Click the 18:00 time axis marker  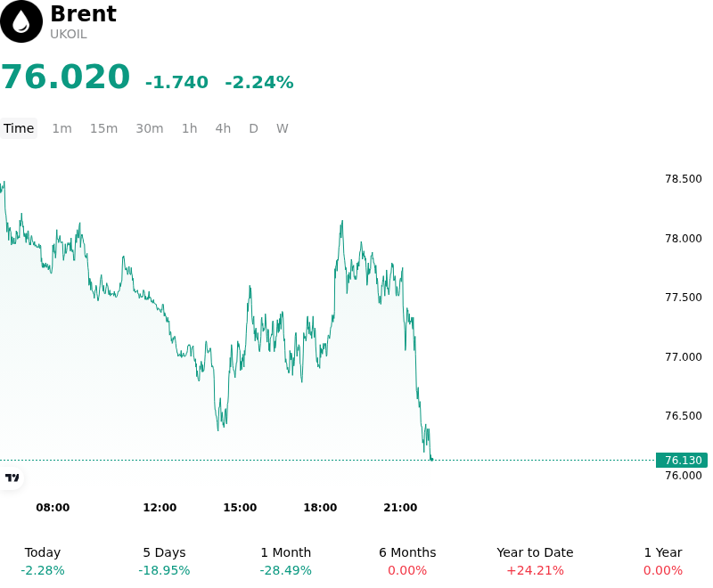coord(320,508)
